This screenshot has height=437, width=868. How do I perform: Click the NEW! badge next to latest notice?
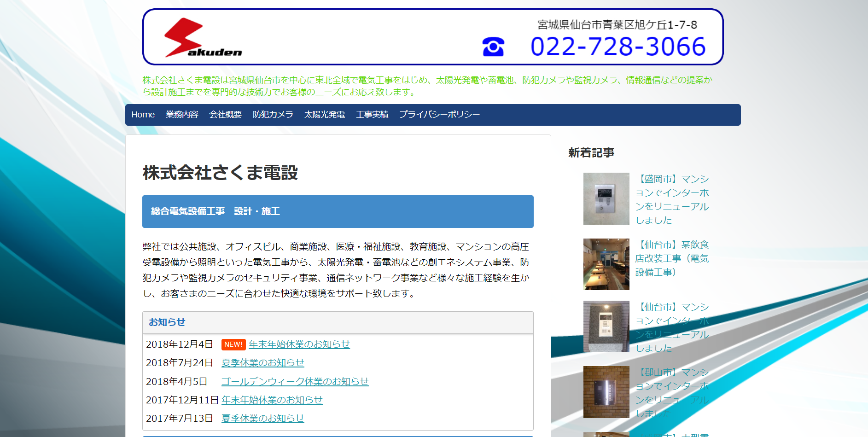pos(233,344)
